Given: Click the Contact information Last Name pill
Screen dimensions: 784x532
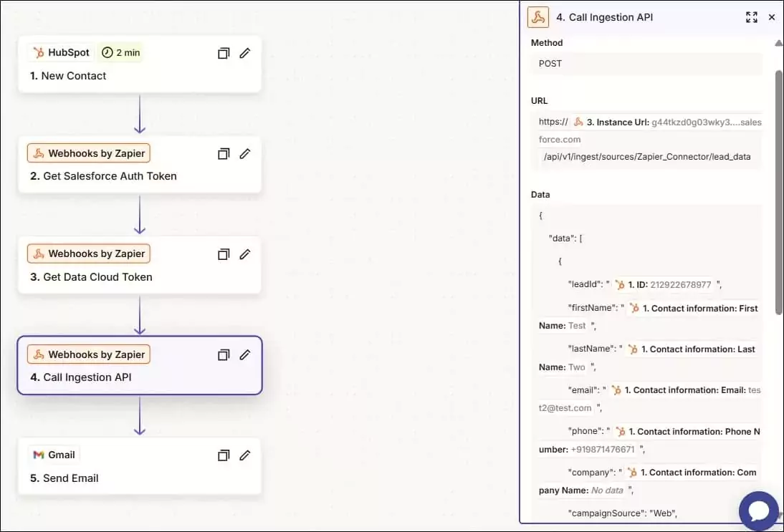Looking at the screenshot, I should click(692, 349).
